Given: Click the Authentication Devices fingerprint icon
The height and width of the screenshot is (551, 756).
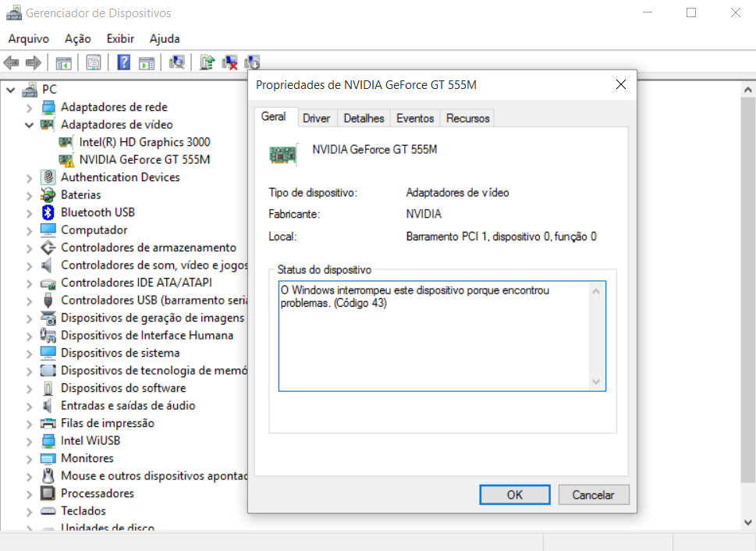Looking at the screenshot, I should pyautogui.click(x=48, y=177).
